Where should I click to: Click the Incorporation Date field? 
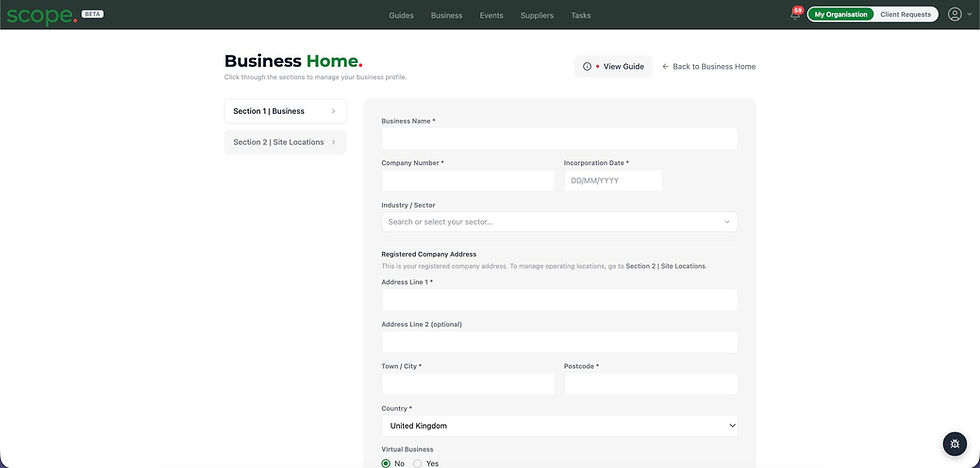click(612, 181)
